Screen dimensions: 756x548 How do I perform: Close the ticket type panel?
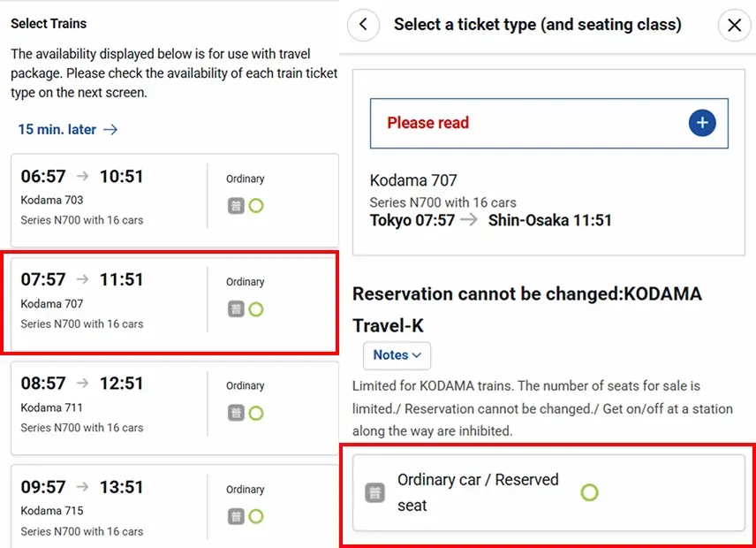tap(734, 25)
